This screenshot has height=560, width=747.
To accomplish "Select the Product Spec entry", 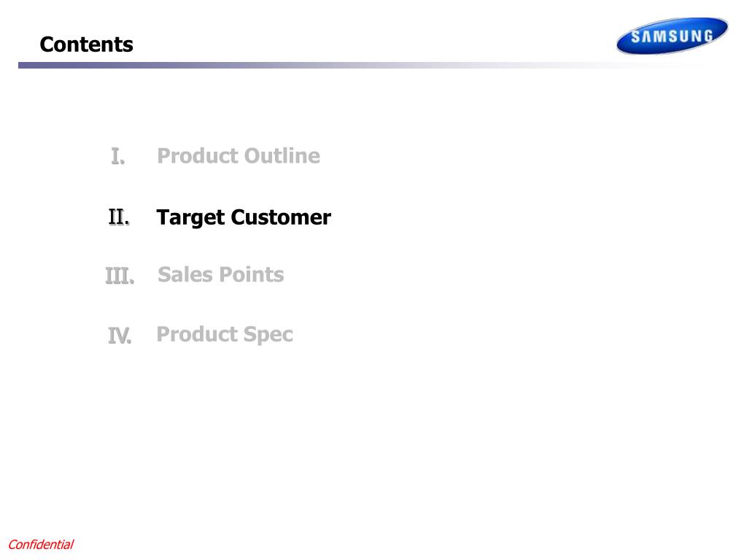I will point(225,335).
